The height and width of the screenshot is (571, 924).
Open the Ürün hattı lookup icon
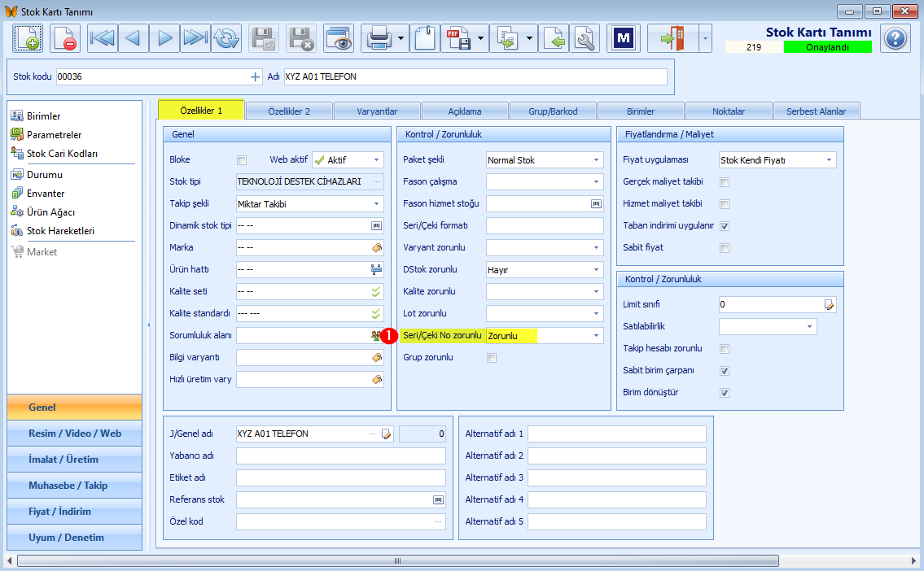tap(377, 269)
